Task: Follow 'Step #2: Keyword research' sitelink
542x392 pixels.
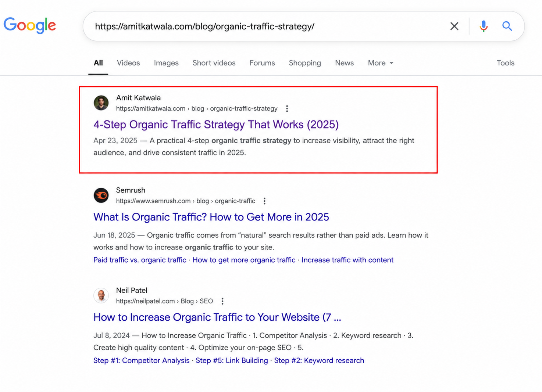Action: point(319,360)
